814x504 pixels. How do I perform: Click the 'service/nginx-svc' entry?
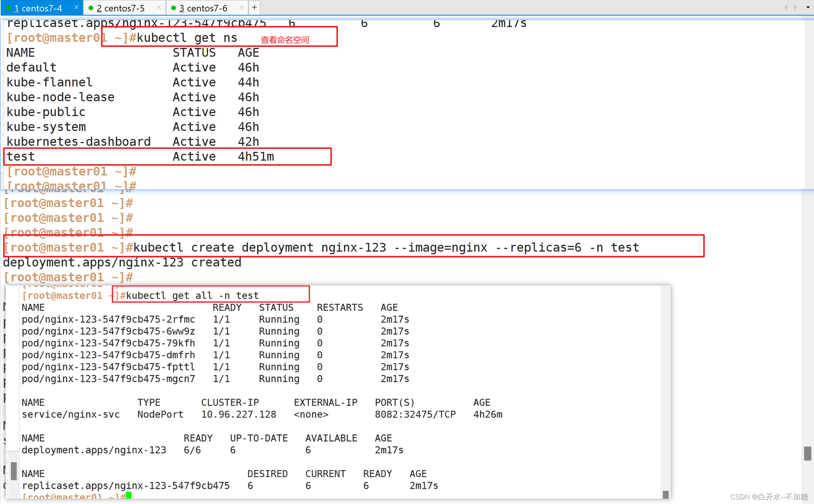pos(71,415)
